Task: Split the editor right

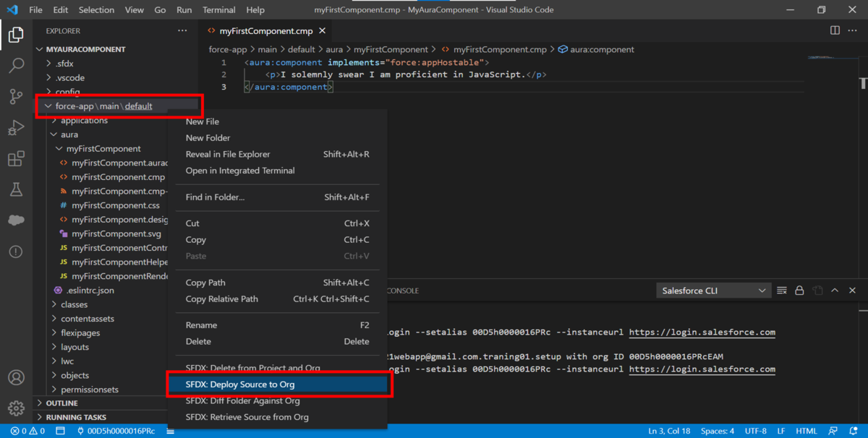Action: (835, 31)
